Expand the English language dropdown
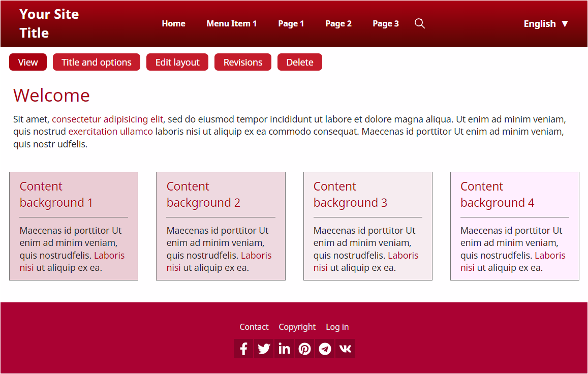Image resolution: width=588 pixels, height=374 pixels. click(546, 24)
